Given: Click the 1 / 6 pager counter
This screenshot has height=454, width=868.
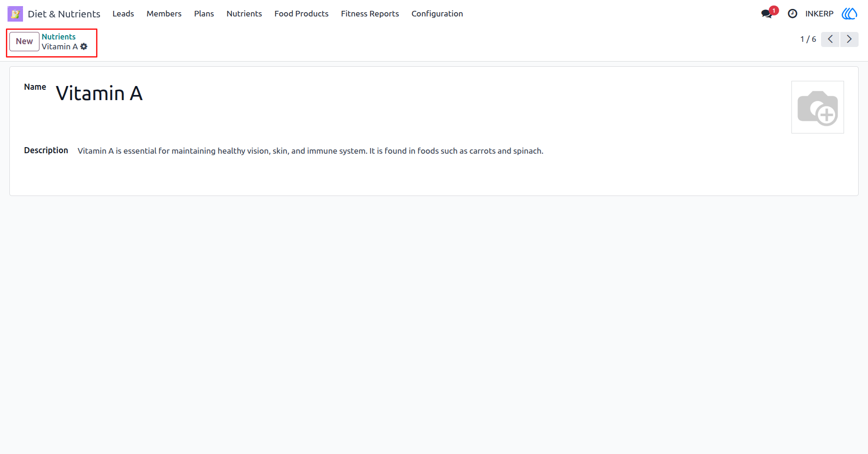Looking at the screenshot, I should [808, 39].
